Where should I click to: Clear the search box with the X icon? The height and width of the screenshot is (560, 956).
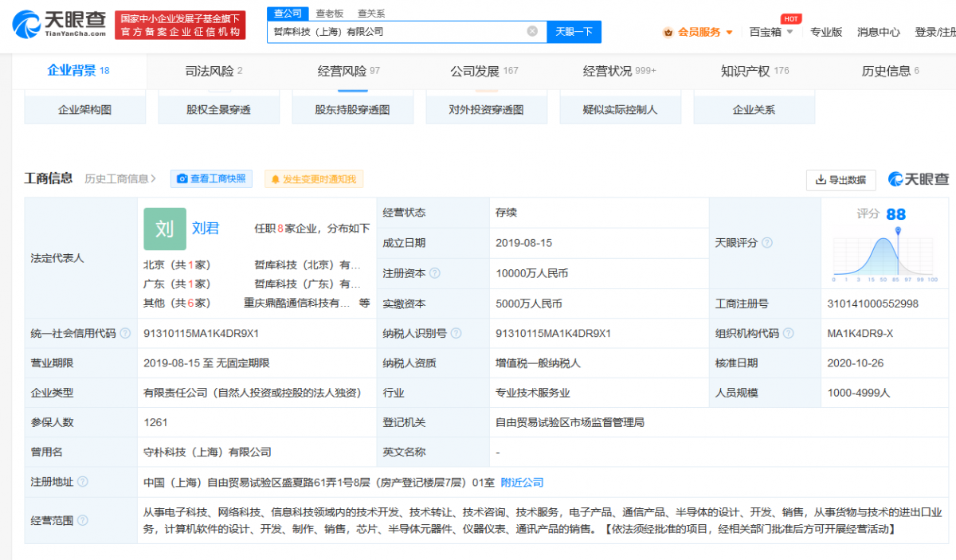pyautogui.click(x=532, y=31)
